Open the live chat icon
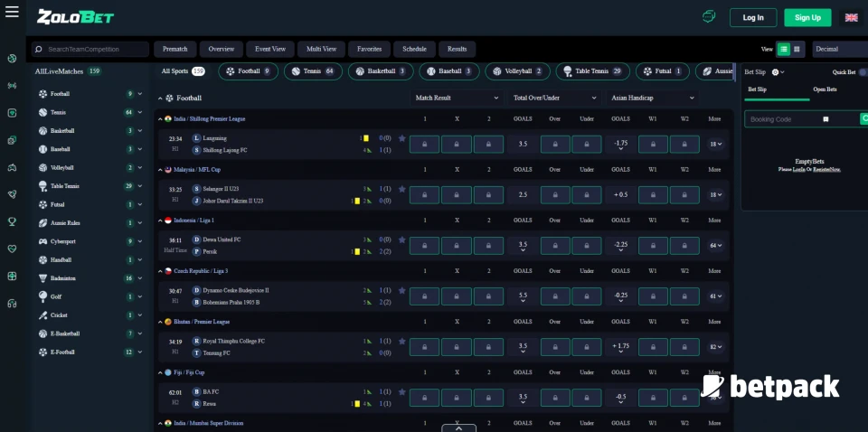868x432 pixels. 709,17
